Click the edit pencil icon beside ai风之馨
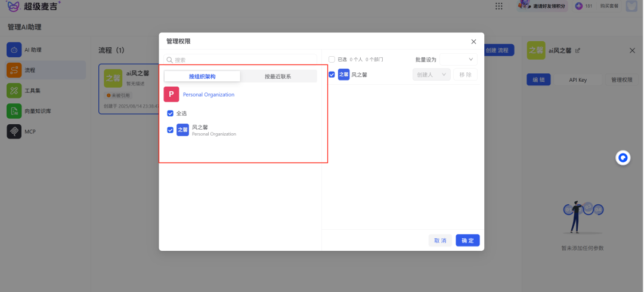Screen dimensions: 644x292 coord(577,51)
